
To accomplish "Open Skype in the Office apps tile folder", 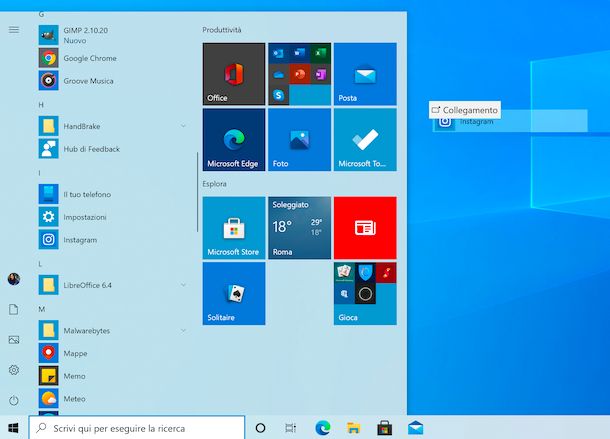I will (x=279, y=95).
